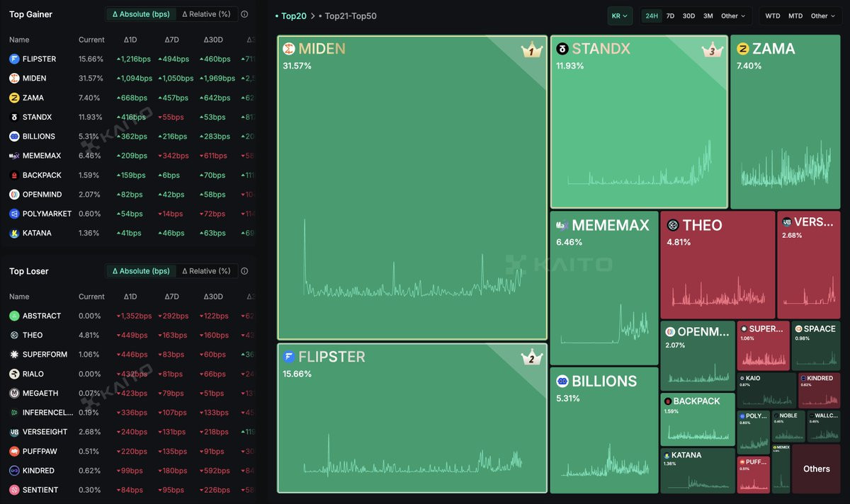Screen dimensions: 850x504
Task: Click the MIDEN logo in Top Gainer list
Action: point(14,79)
